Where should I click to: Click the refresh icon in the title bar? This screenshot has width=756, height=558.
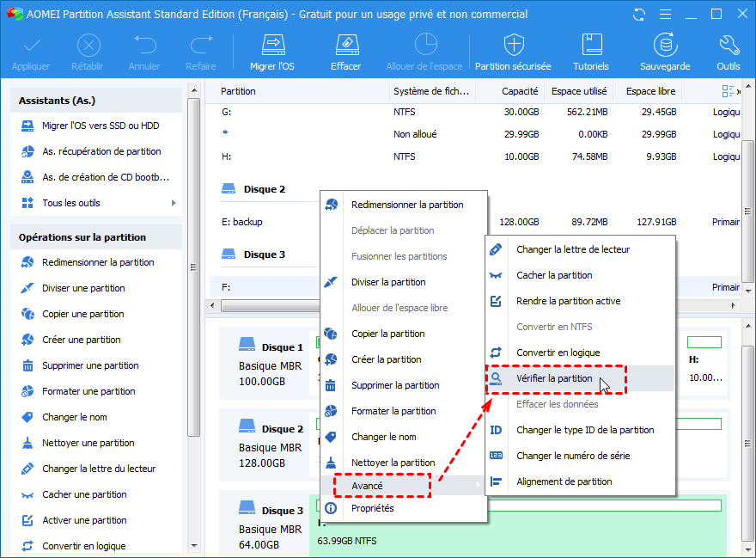(639, 15)
